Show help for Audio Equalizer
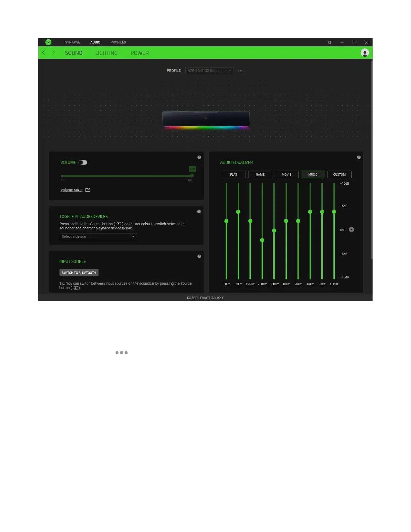411x532 pixels. [359, 157]
